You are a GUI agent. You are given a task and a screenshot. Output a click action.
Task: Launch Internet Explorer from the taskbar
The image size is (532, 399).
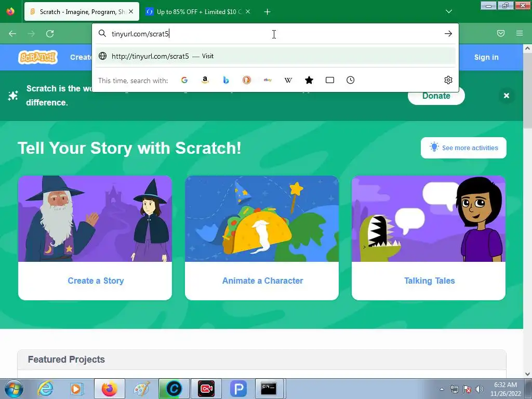[x=45, y=389]
